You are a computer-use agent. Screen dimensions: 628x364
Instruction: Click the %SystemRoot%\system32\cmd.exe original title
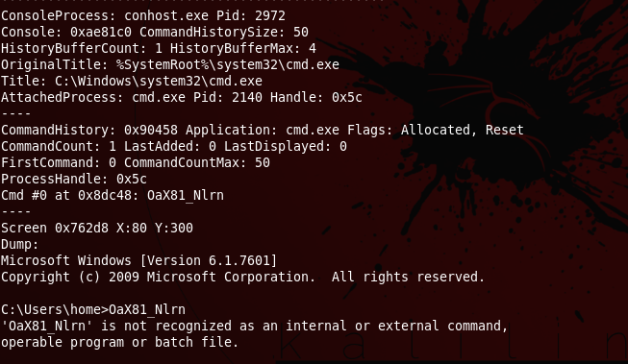point(228,64)
